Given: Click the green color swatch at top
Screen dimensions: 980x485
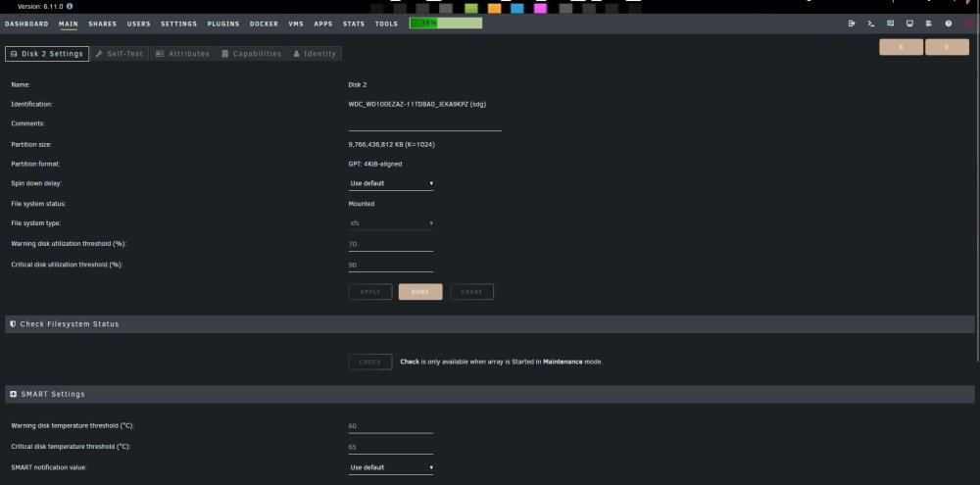Looking at the screenshot, I should tap(471, 8).
